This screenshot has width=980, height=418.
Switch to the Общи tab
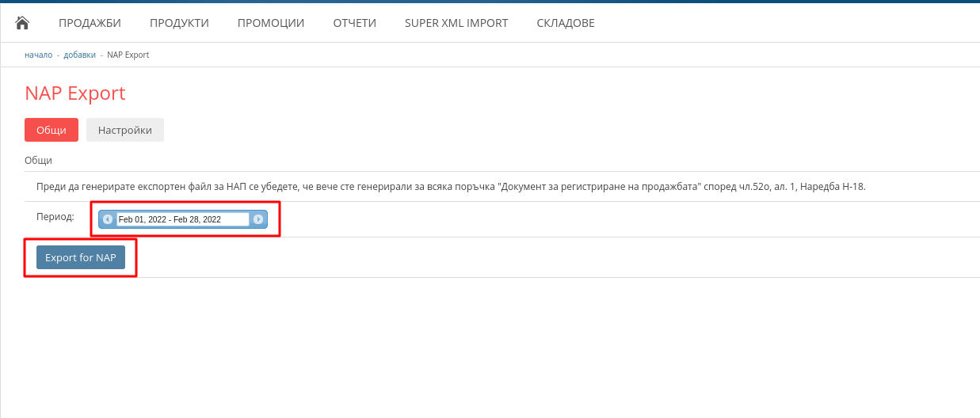click(51, 130)
